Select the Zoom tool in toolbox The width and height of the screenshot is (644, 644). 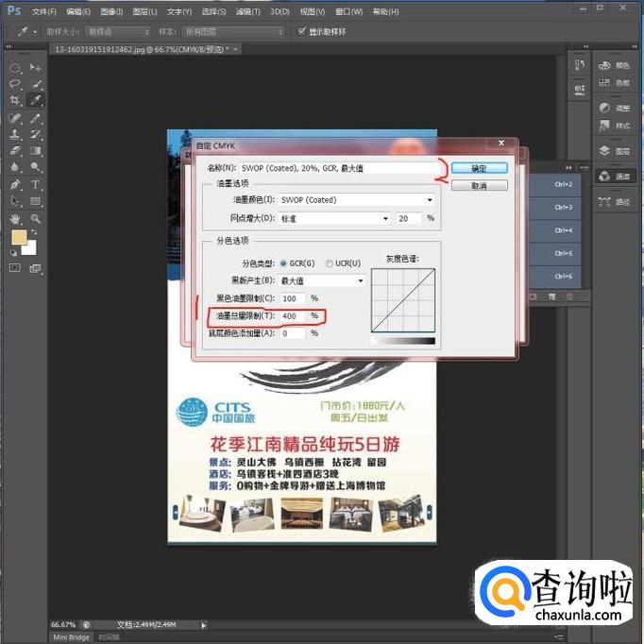point(36,218)
